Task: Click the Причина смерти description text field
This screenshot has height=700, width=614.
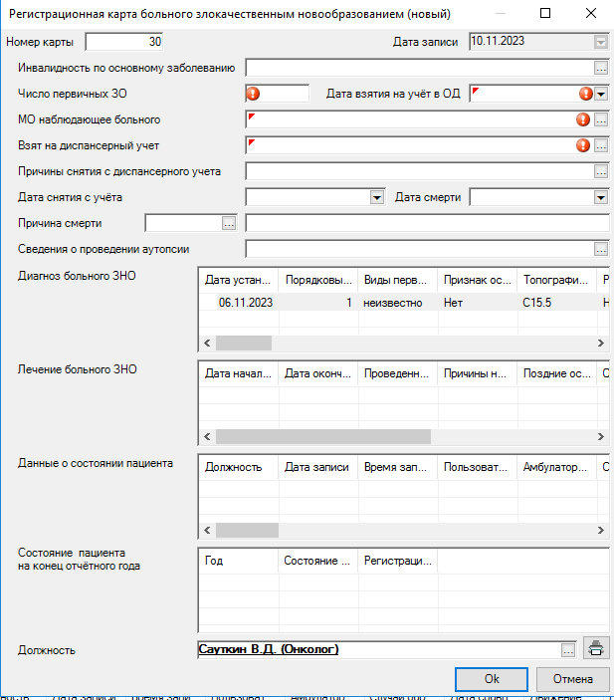Action: click(428, 223)
